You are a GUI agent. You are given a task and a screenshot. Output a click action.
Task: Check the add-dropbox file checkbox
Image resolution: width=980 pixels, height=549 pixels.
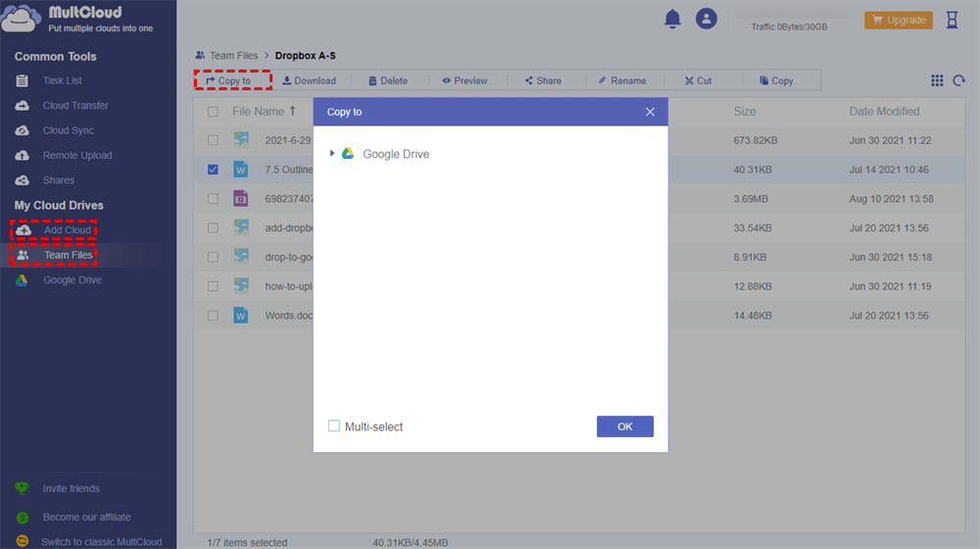click(x=213, y=228)
